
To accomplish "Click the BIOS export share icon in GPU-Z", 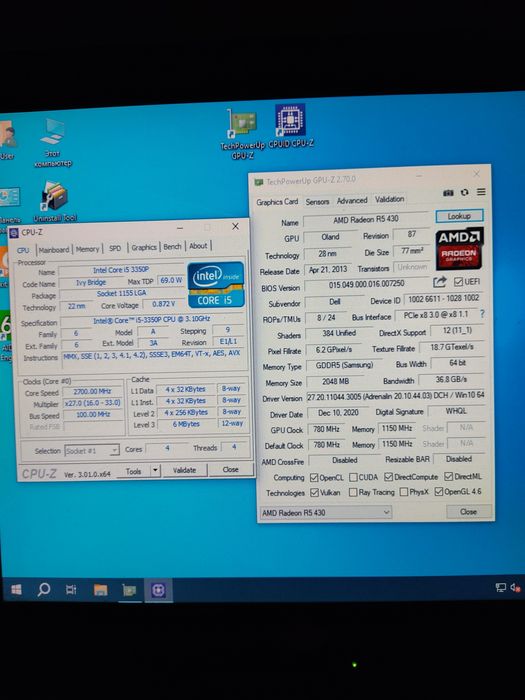I will 440,282.
